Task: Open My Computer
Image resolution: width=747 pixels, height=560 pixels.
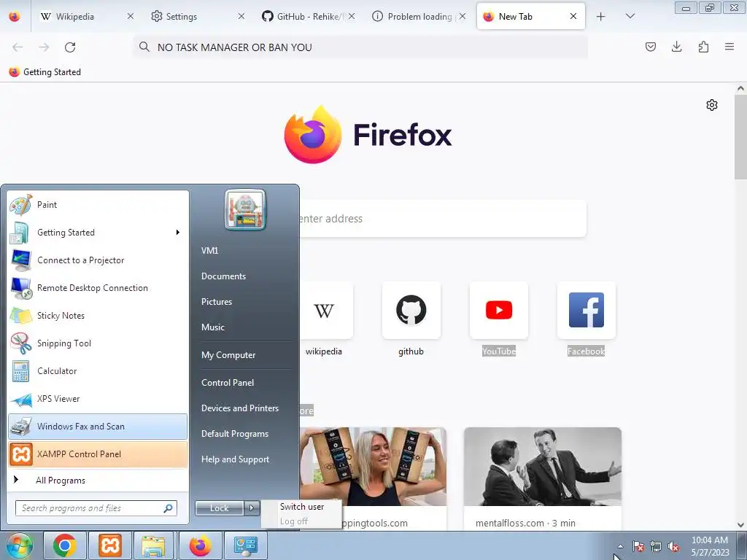Action: 228,355
